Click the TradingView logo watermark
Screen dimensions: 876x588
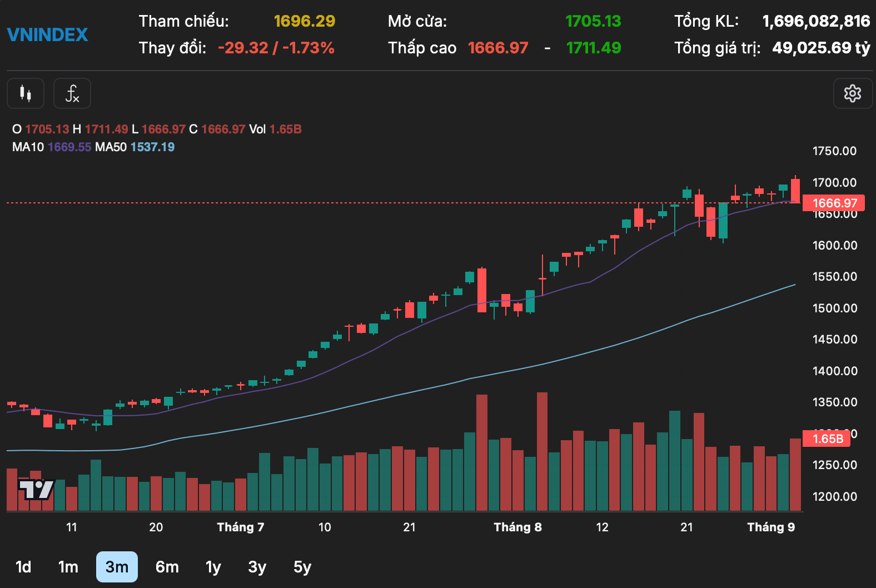click(x=36, y=490)
